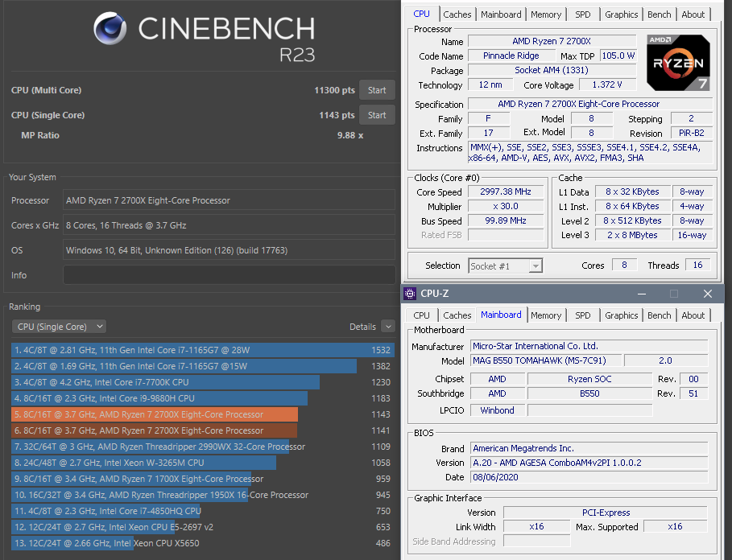This screenshot has width=732, height=560.
Task: Click the Bus Speed value 99.89 MHz
Action: tap(506, 220)
